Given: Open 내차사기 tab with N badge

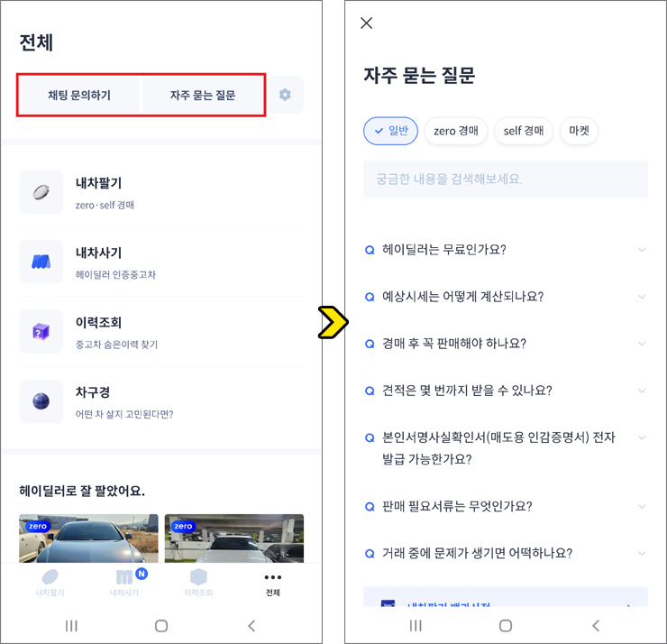Looking at the screenshot, I should point(125,583).
